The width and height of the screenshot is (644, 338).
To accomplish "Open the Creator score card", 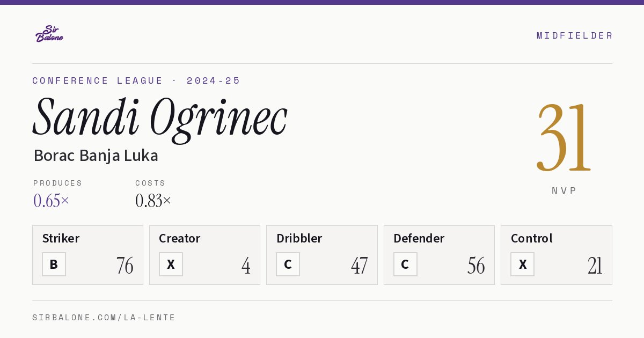I will click(204, 255).
